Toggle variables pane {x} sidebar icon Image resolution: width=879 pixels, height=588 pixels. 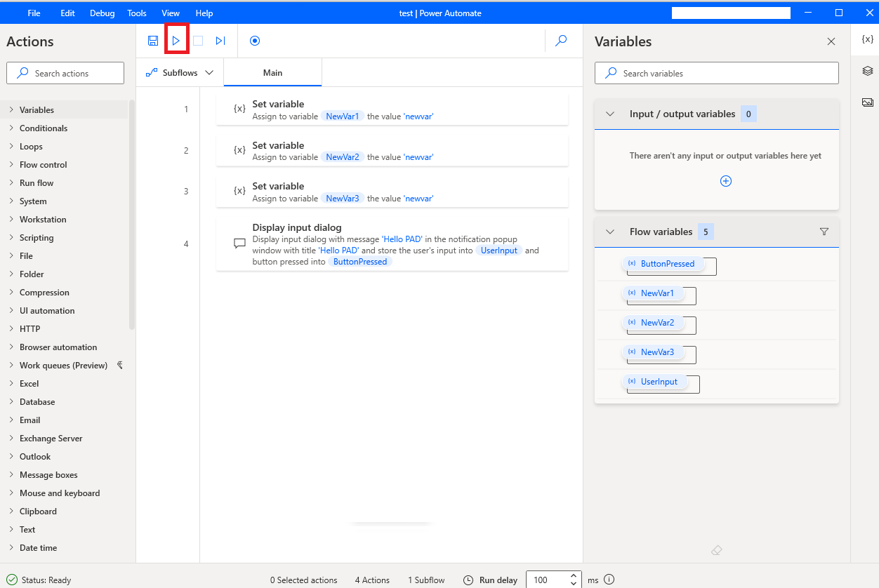tap(868, 39)
